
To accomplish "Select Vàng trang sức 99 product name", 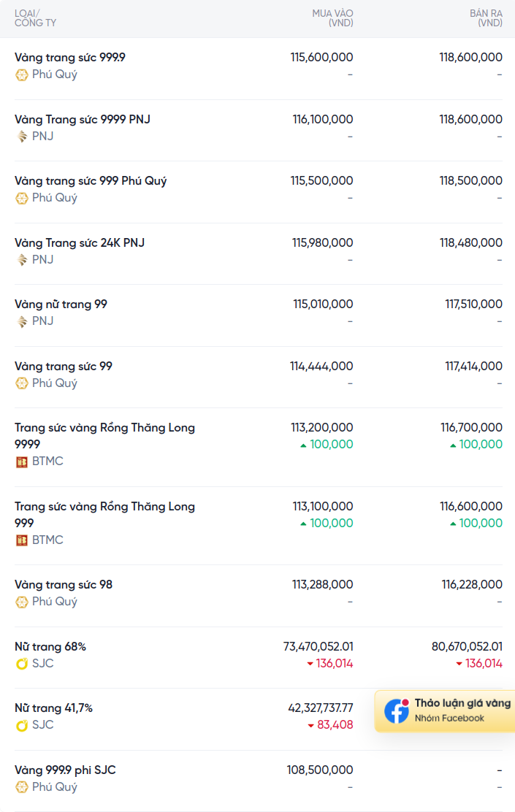I will point(64,366).
